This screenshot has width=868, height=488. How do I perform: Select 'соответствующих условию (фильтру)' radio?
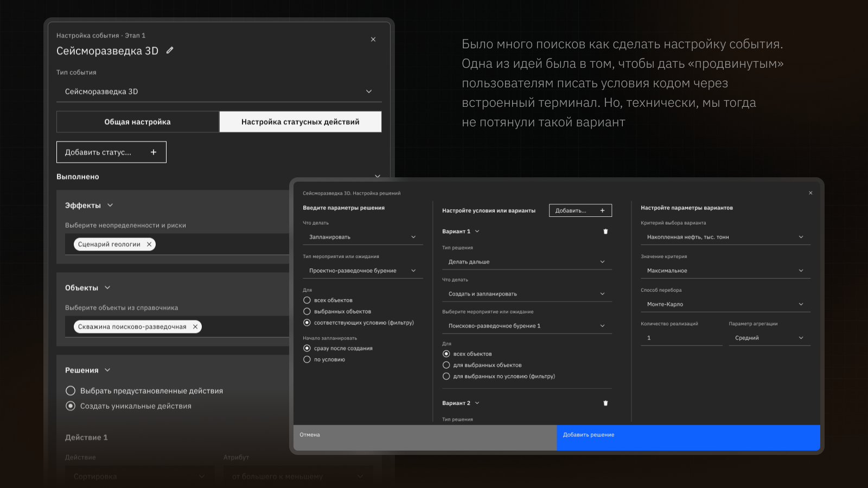(307, 323)
